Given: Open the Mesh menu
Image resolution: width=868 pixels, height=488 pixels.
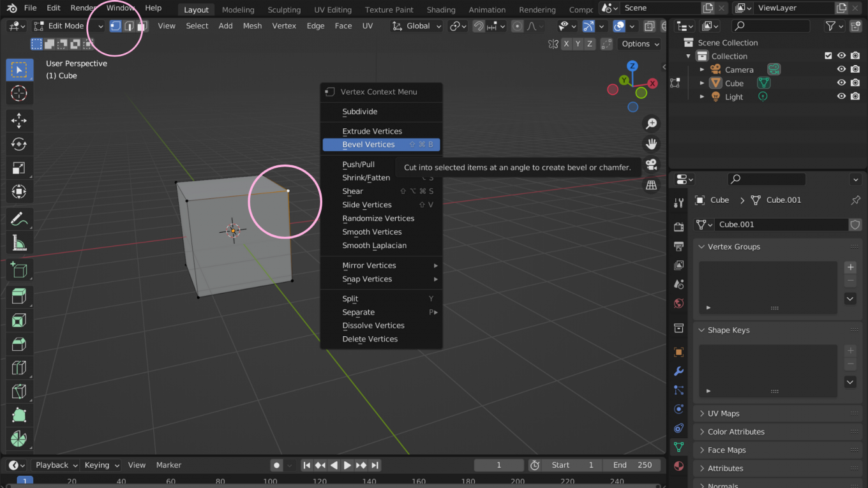Looking at the screenshot, I should pos(252,26).
